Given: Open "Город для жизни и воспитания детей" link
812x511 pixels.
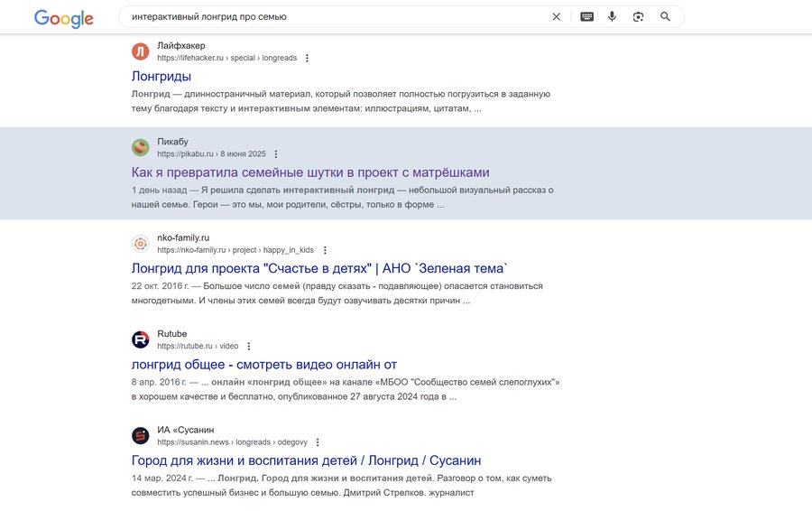Looking at the screenshot, I should coord(306,460).
